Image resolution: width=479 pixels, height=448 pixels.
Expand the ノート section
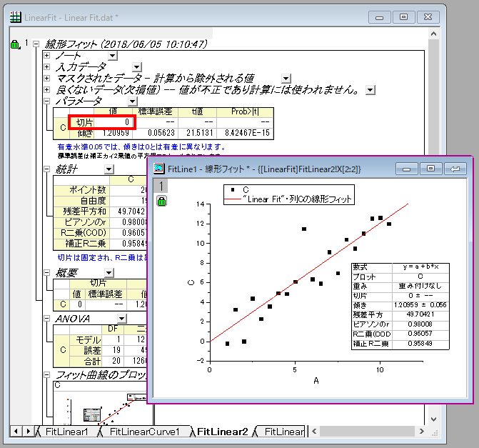point(47,56)
